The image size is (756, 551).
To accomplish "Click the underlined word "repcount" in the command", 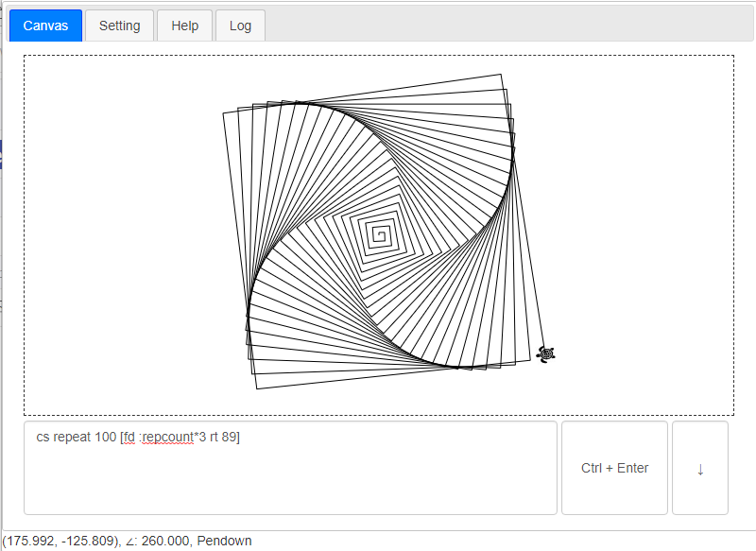I will click(x=167, y=438).
